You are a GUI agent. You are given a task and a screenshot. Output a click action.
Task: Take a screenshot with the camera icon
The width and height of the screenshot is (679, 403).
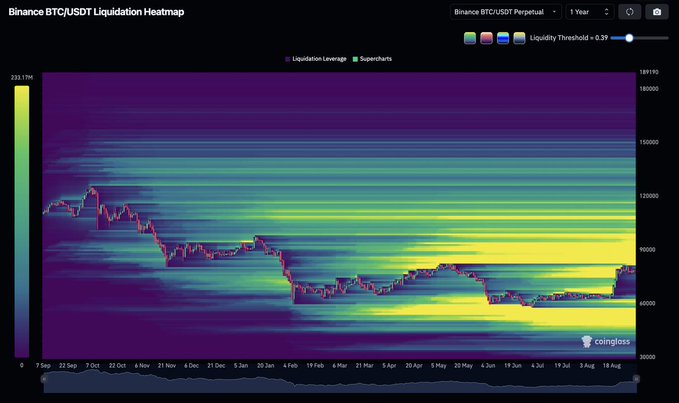(x=657, y=12)
